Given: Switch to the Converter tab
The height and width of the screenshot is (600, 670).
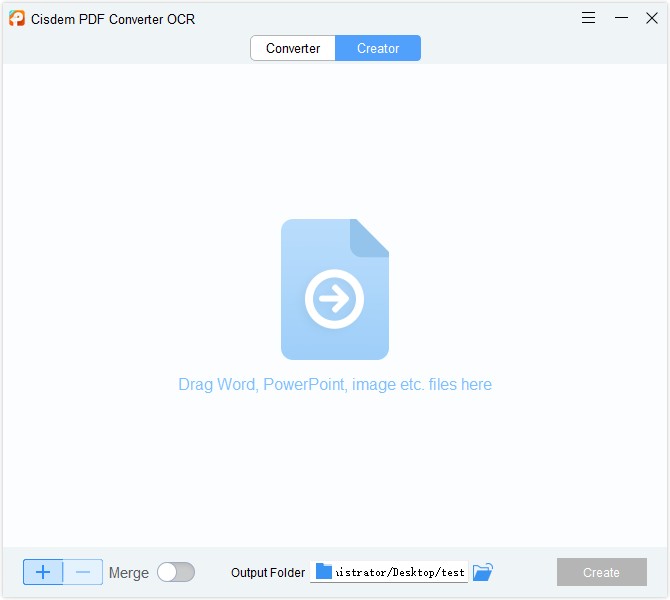Looking at the screenshot, I should click(x=293, y=48).
